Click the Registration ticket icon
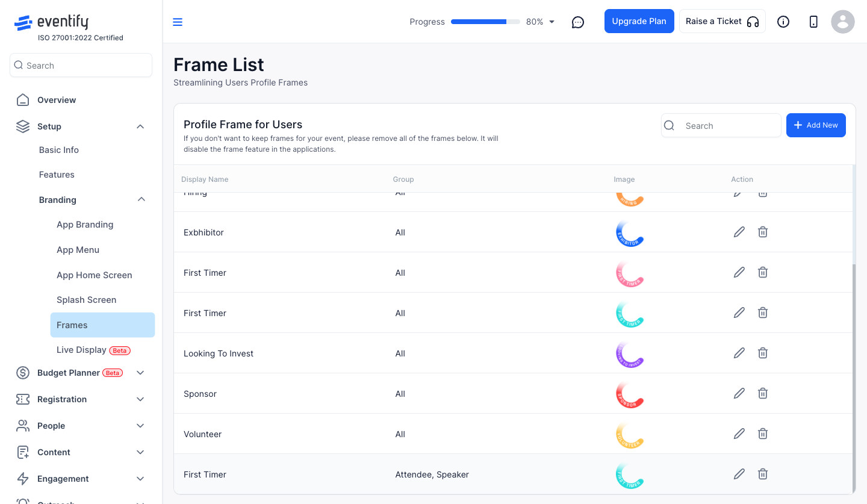The image size is (867, 504). tap(23, 399)
